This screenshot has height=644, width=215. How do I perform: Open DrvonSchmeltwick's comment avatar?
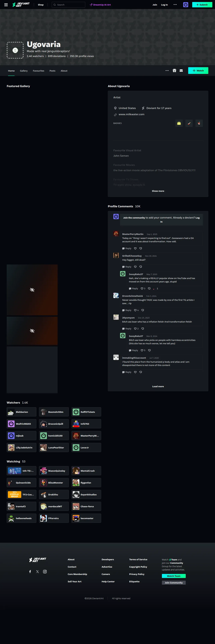[116, 295]
